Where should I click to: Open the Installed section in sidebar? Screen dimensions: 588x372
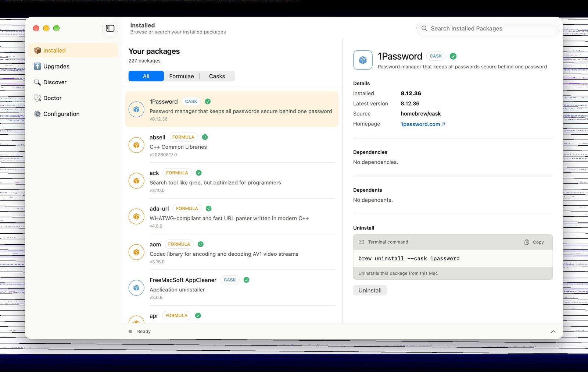[x=73, y=50]
